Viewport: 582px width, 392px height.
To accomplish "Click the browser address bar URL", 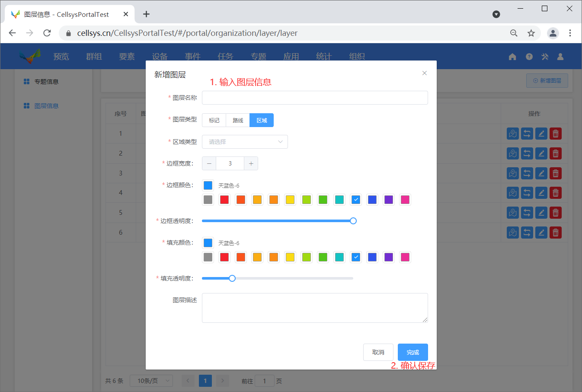I will click(x=187, y=33).
